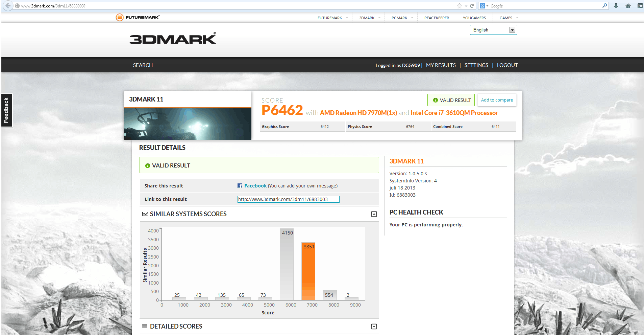The image size is (644, 335).
Task: Click the Futuremark logo at top
Action: pos(138,17)
